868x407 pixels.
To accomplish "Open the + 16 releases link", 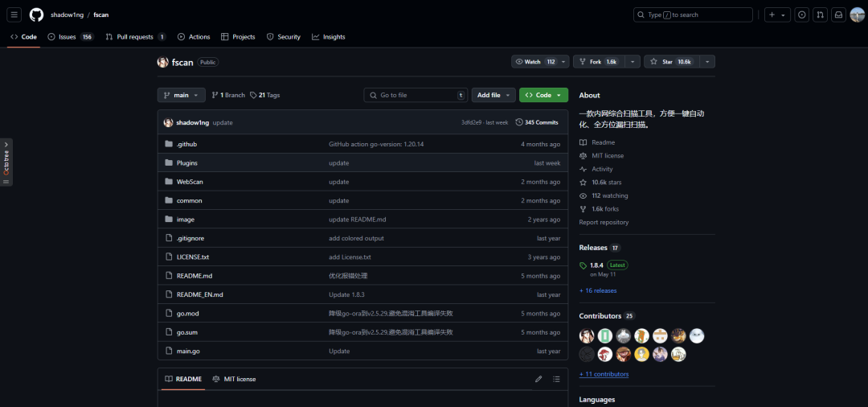I will point(598,290).
